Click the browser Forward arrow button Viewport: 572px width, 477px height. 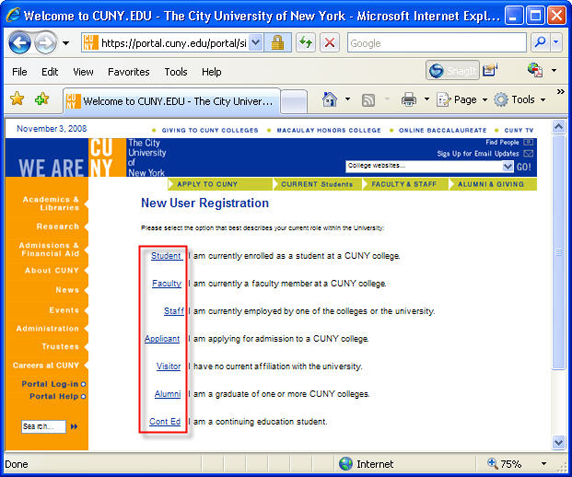click(46, 43)
